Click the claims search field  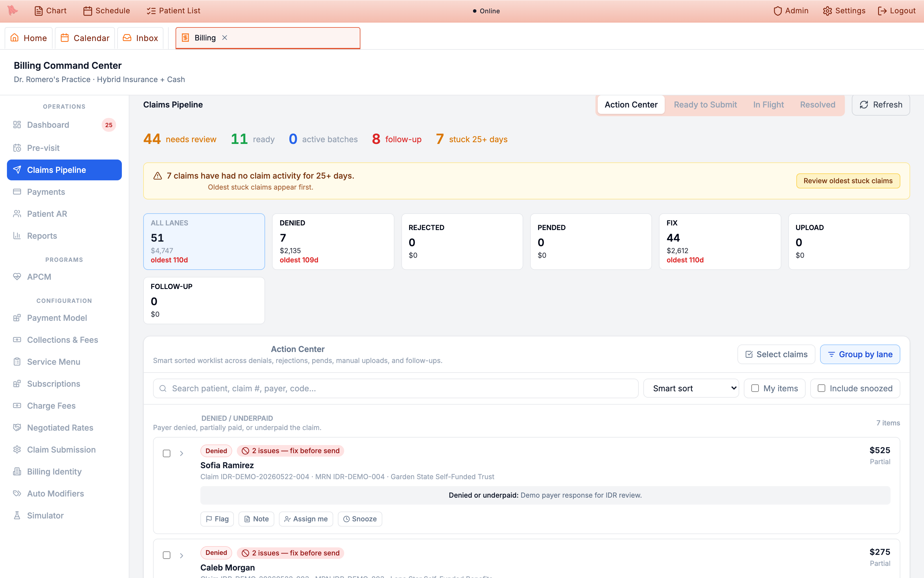click(396, 388)
